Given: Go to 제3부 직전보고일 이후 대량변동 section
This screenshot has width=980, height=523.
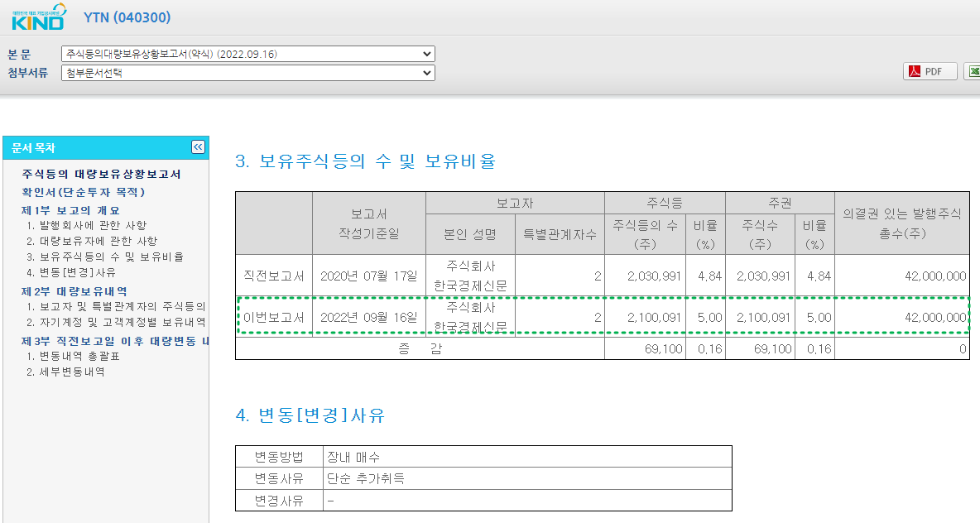Looking at the screenshot, I should [114, 341].
